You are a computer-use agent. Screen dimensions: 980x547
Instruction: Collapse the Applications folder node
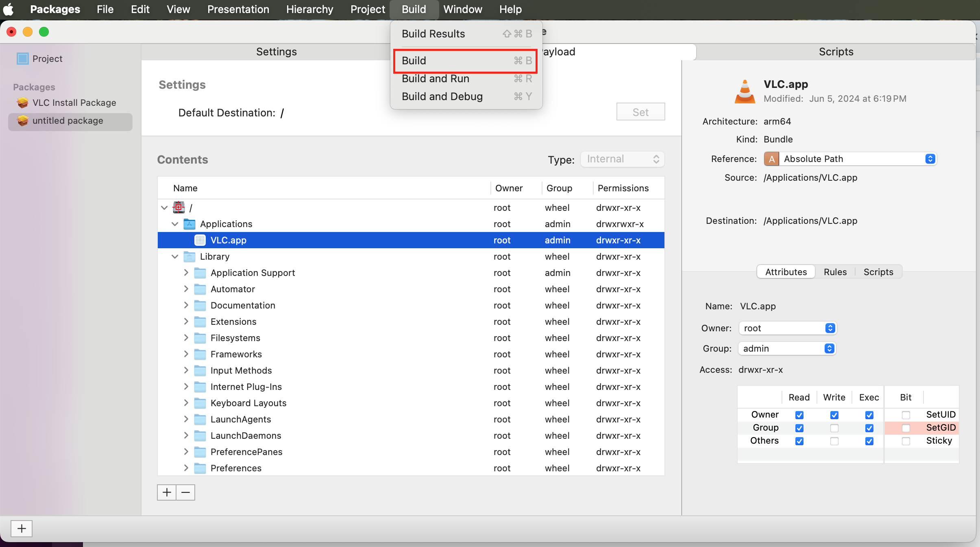(175, 224)
